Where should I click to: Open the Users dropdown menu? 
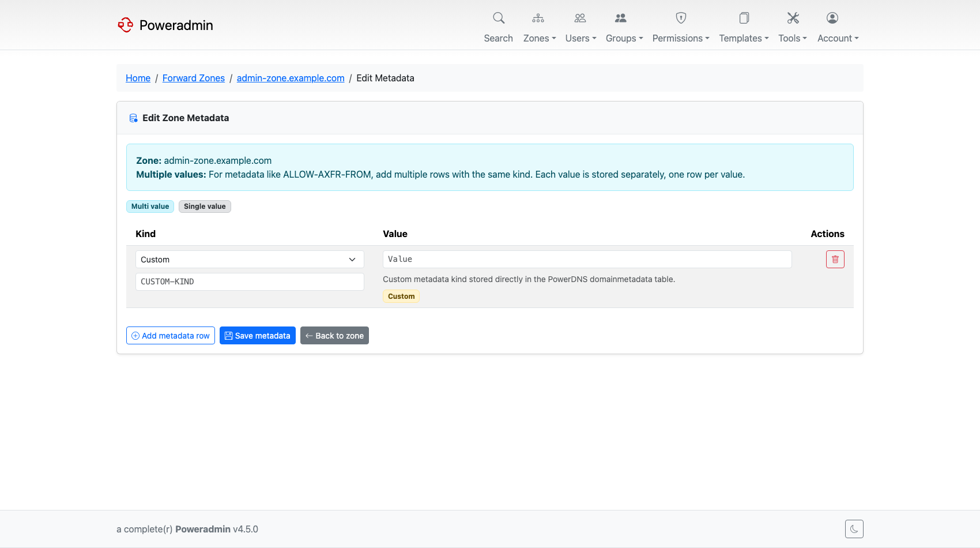[581, 38]
